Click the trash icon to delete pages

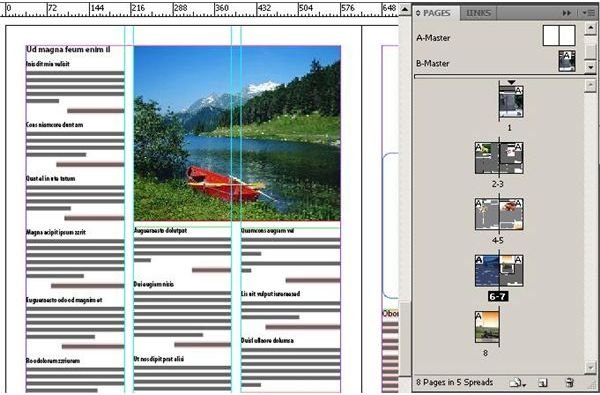pyautogui.click(x=569, y=382)
